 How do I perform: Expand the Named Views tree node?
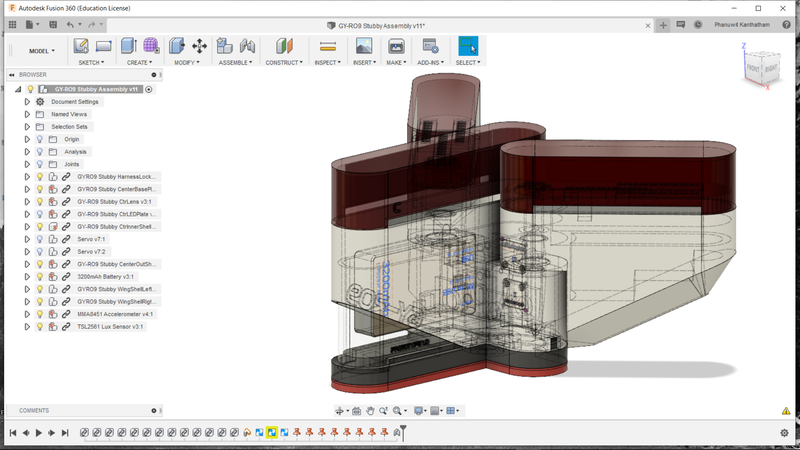(28, 114)
